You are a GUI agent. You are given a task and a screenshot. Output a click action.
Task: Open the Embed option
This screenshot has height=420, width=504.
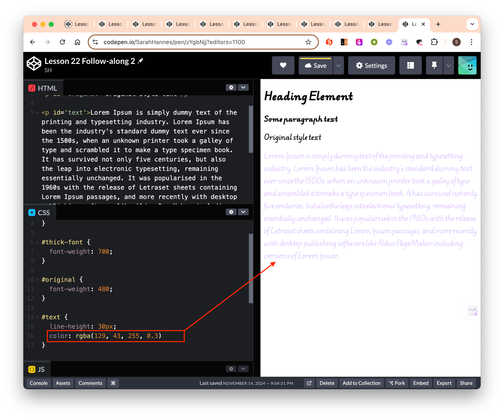[421, 383]
